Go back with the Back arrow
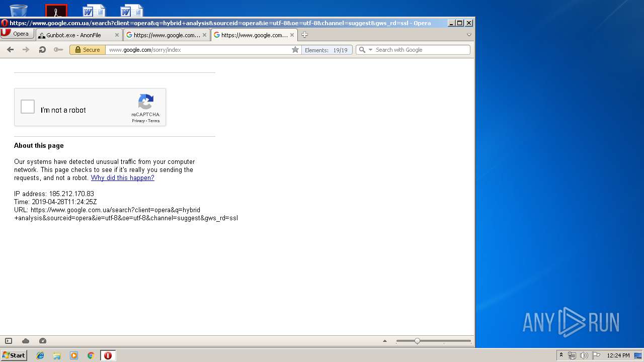 pyautogui.click(x=10, y=50)
